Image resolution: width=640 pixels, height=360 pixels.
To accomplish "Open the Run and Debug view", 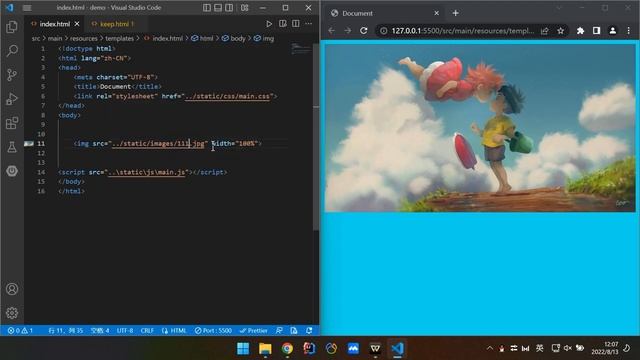I will [x=12, y=99].
